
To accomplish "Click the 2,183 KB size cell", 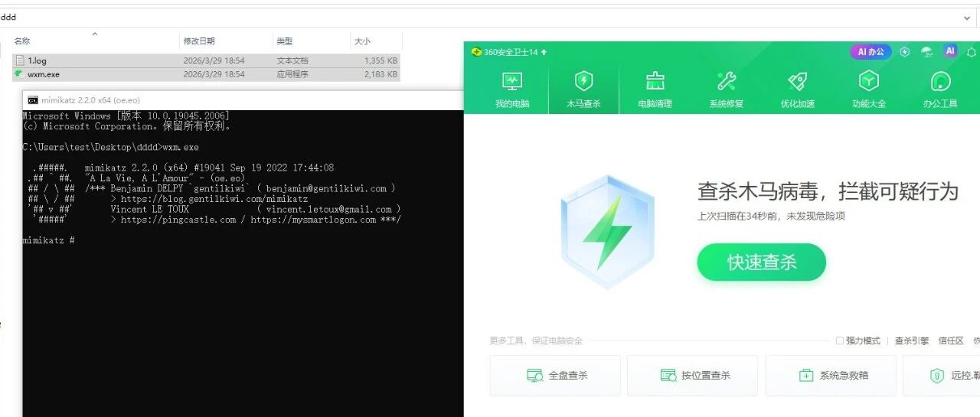I will point(381,74).
